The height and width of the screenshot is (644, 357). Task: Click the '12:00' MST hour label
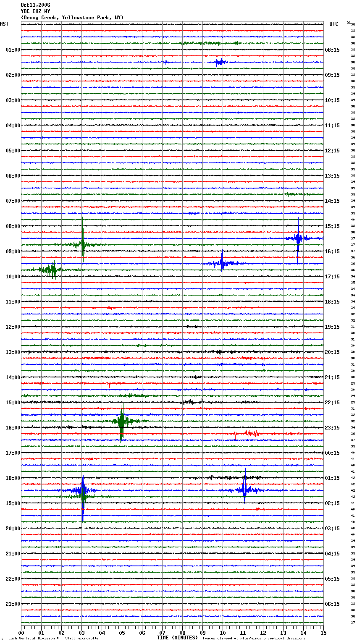click(13, 327)
